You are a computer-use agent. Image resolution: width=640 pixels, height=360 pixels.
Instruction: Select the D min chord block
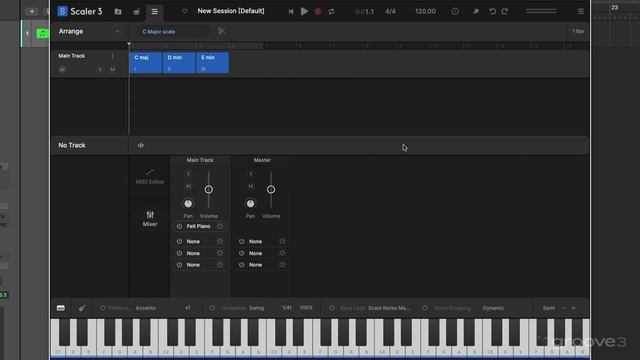(x=179, y=63)
